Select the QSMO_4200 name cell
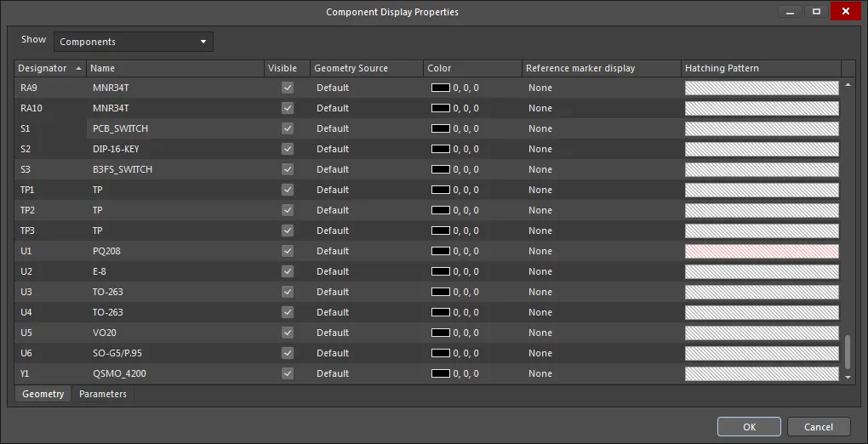The height and width of the screenshot is (444, 868). 175,373
